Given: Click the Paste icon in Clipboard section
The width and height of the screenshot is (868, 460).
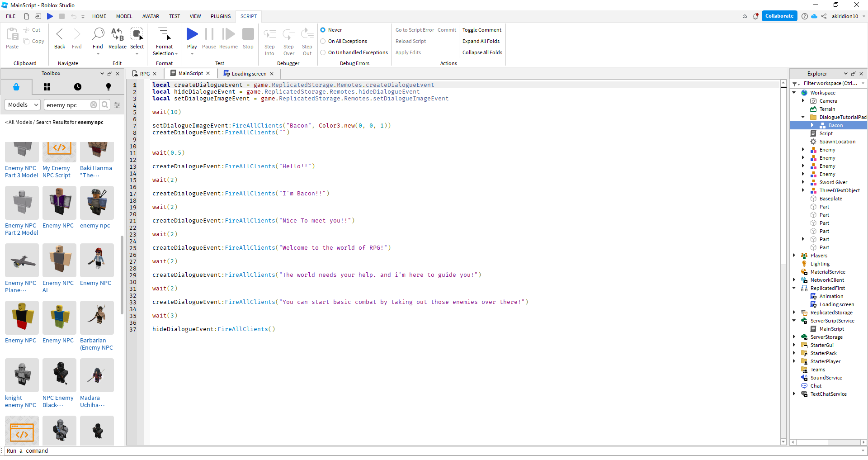Looking at the screenshot, I should point(11,33).
